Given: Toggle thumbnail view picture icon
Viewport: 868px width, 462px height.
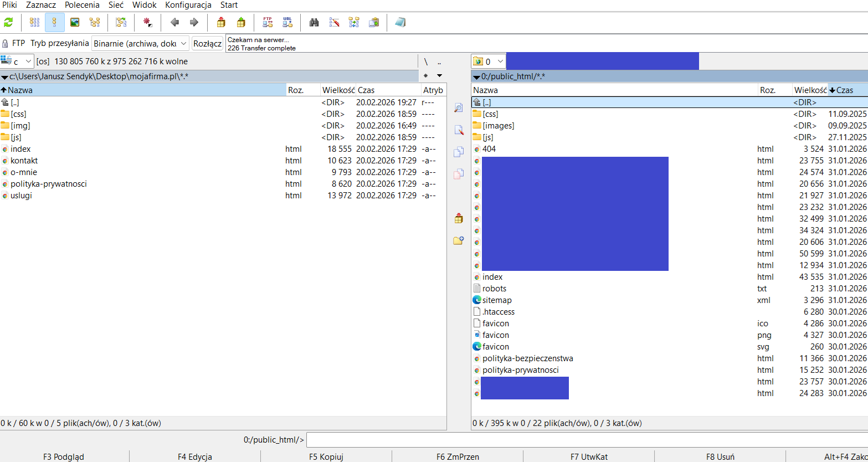Looking at the screenshot, I should click(75, 23).
